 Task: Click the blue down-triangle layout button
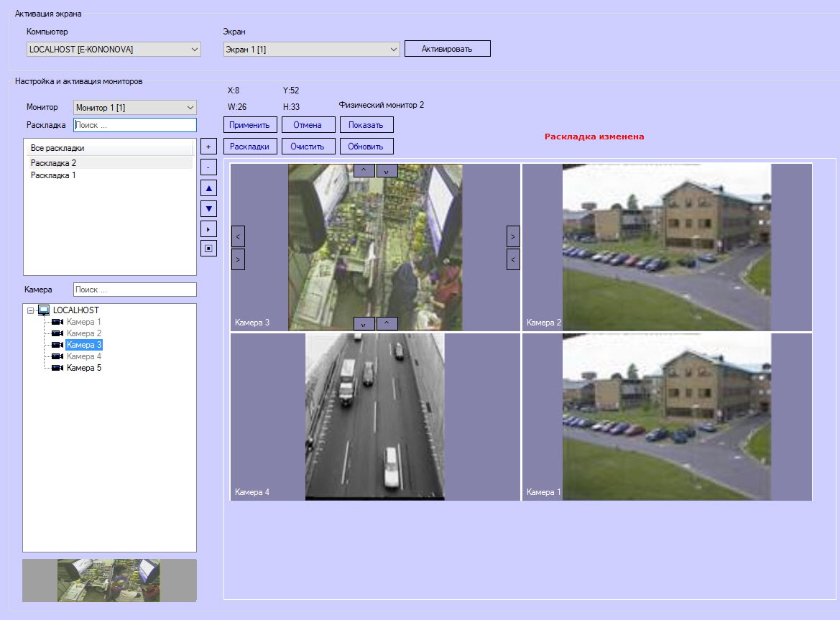(x=208, y=208)
